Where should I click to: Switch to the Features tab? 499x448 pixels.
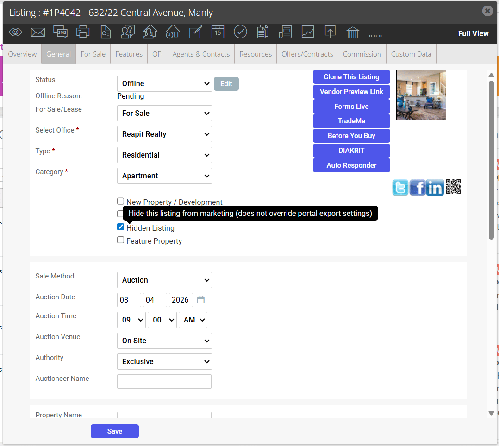tap(129, 54)
